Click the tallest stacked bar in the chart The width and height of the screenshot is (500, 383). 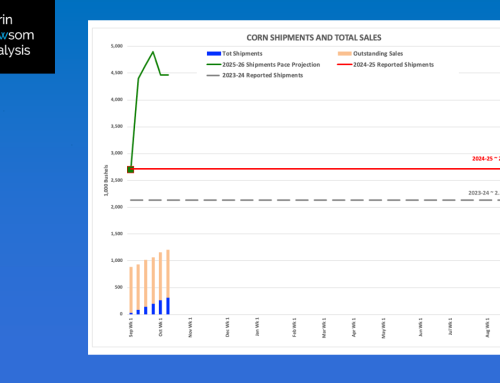pyautogui.click(x=168, y=282)
